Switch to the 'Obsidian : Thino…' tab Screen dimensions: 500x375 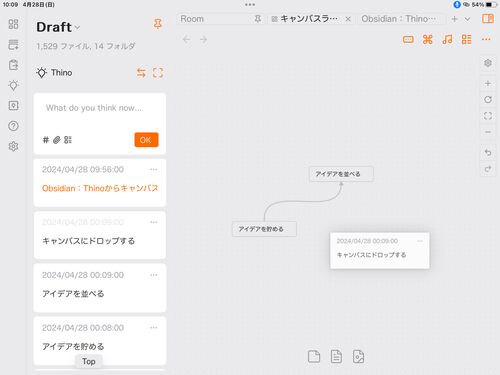tap(399, 19)
